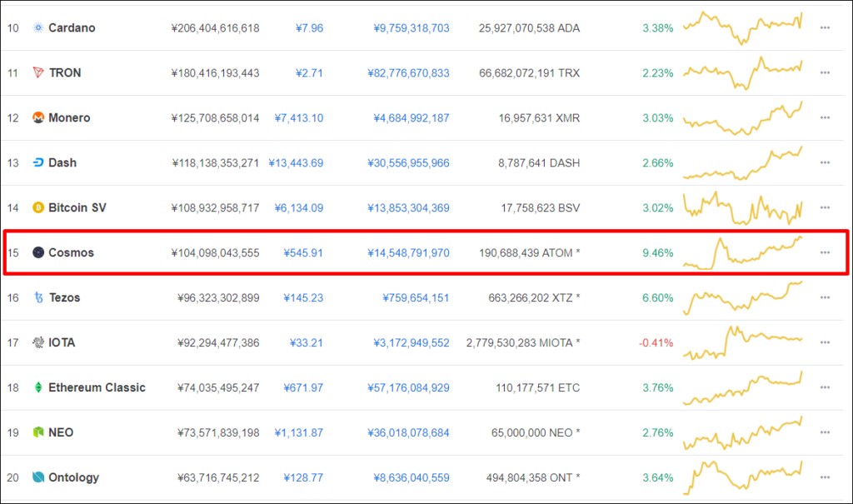Viewport: 853px width, 504px height.
Task: Open the Ontology coin page
Action: 74,477
